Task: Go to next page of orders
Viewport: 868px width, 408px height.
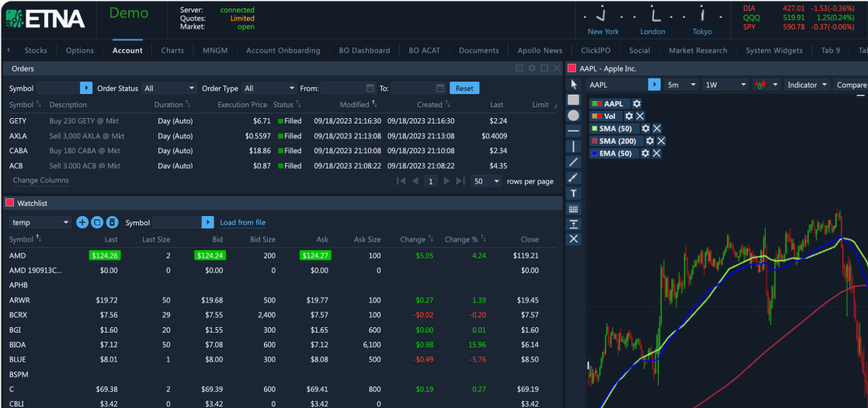Action: tap(446, 181)
